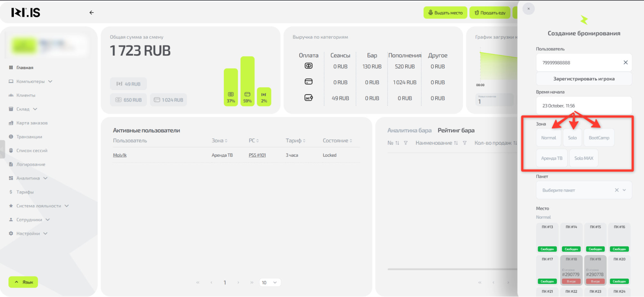The width and height of the screenshot is (644, 297).
Task: Clear the user phone number field
Action: [625, 62]
